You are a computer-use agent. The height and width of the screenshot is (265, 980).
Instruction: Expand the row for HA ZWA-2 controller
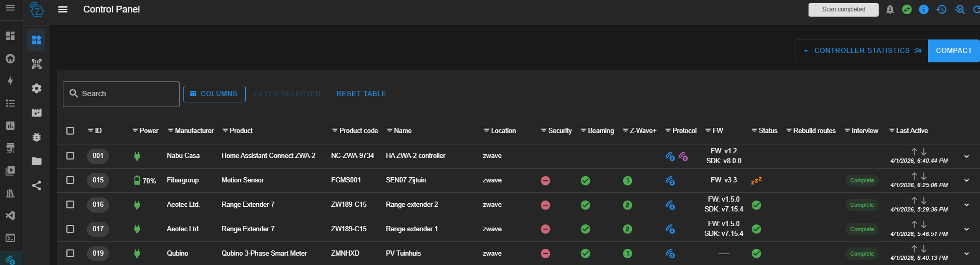pyautogui.click(x=966, y=156)
